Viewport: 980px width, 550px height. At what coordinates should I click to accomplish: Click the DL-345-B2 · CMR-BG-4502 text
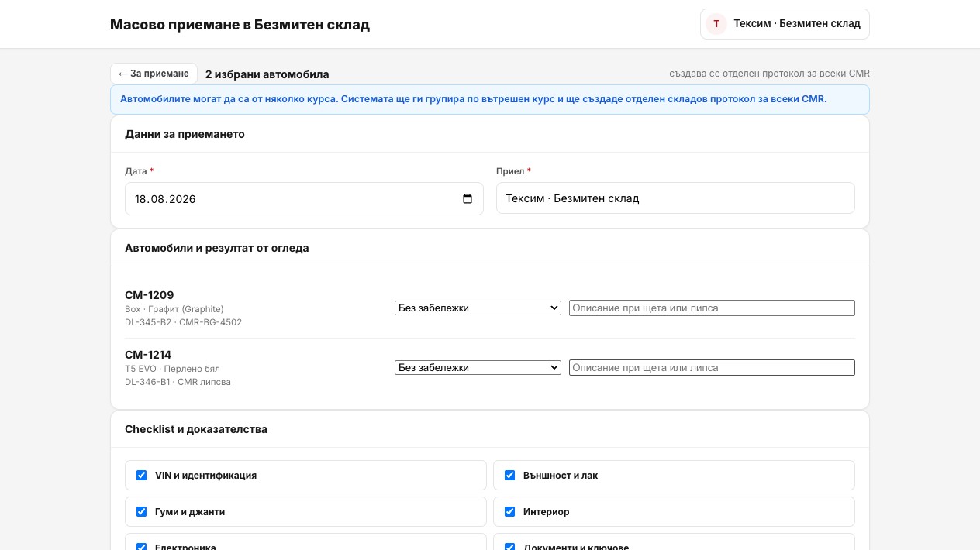point(183,322)
